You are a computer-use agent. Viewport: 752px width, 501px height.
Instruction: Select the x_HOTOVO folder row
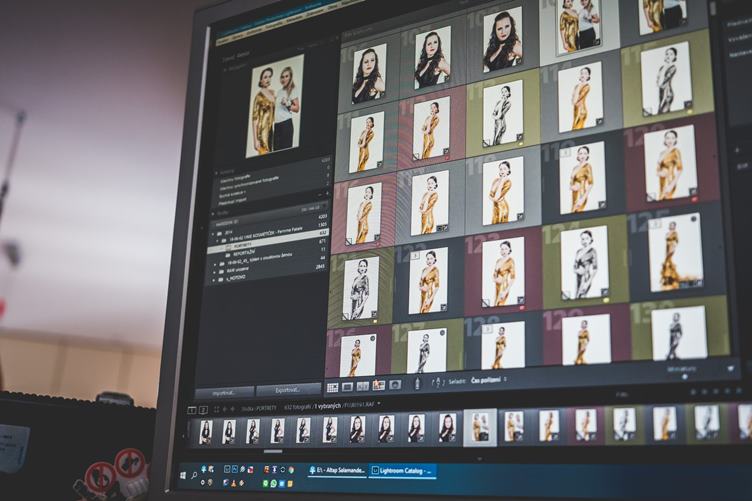tap(268, 273)
